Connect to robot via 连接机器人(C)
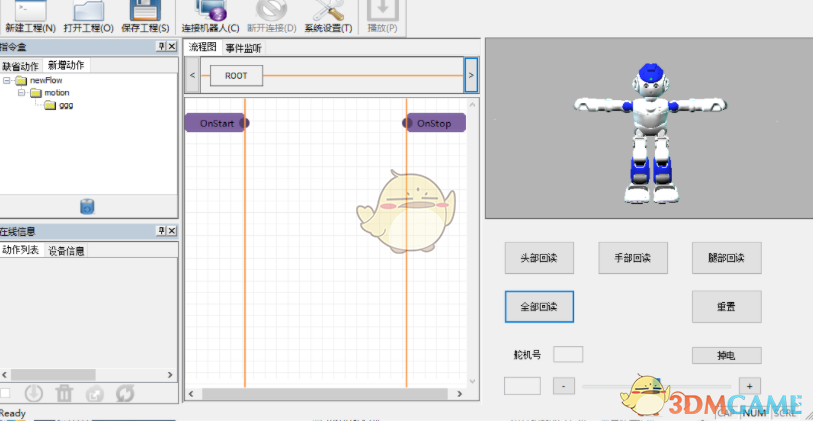 tap(211, 17)
